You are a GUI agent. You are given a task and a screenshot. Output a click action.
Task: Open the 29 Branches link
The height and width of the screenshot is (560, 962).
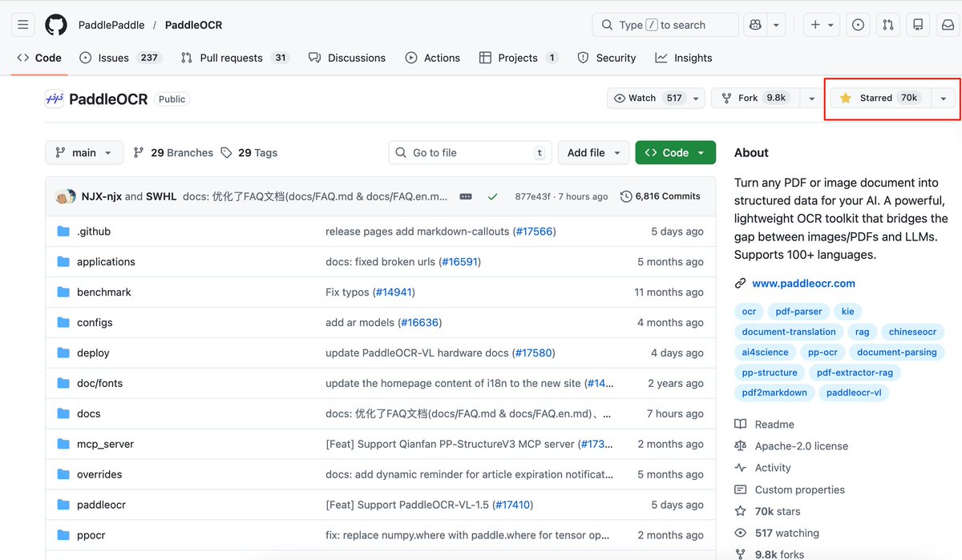point(173,153)
